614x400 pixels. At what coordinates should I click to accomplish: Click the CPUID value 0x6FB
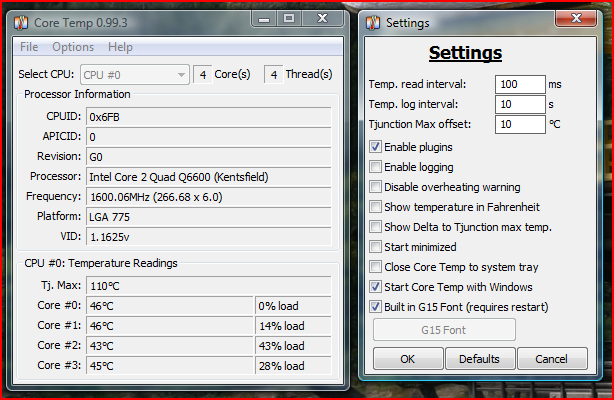pyautogui.click(x=209, y=117)
